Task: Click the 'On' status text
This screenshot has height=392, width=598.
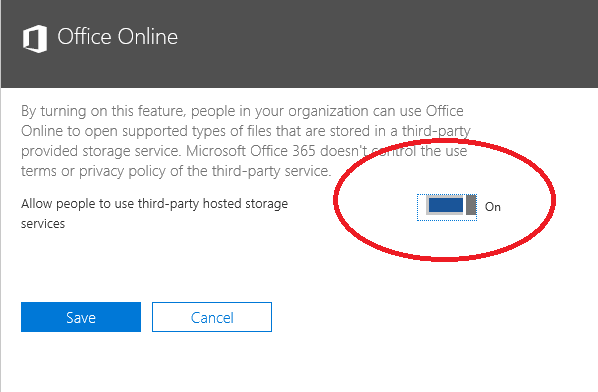Action: [x=492, y=207]
